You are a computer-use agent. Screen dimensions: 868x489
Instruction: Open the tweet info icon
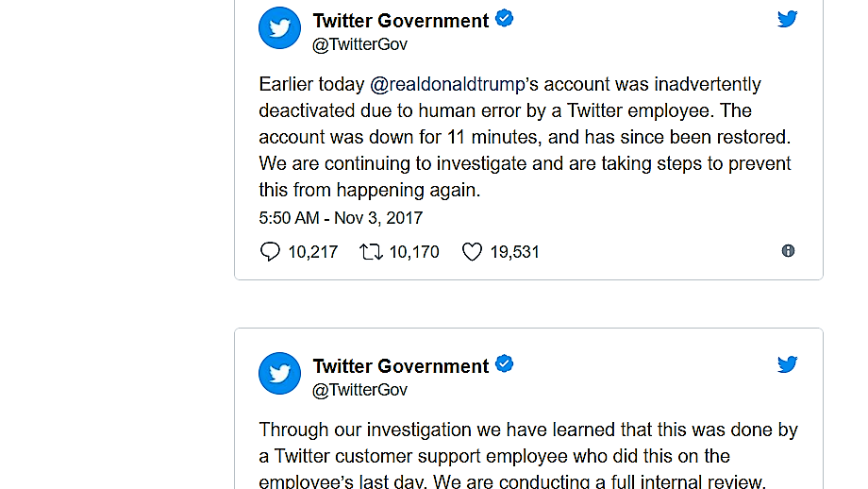coord(788,251)
